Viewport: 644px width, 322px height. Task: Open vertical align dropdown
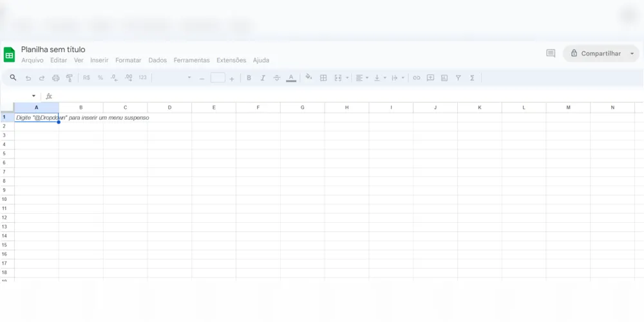[x=380, y=78]
